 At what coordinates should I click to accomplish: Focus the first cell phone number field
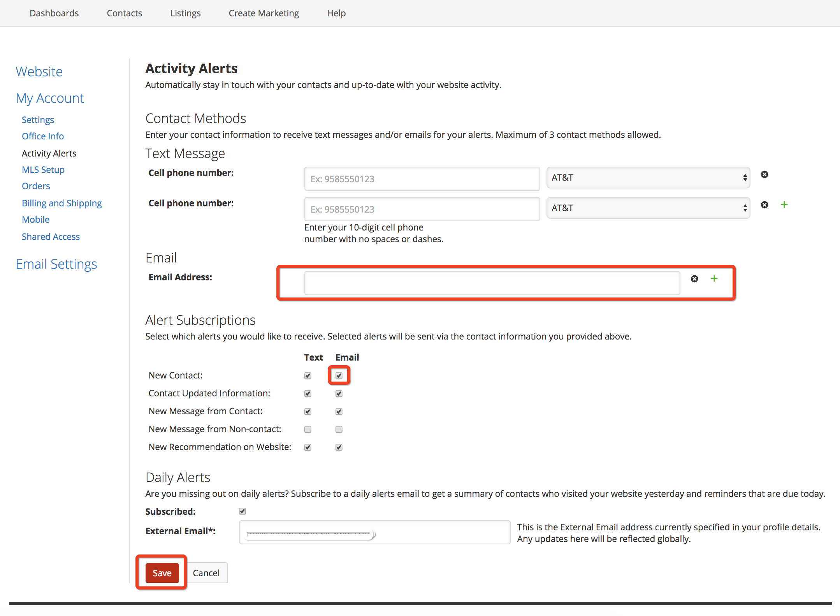[x=422, y=179]
